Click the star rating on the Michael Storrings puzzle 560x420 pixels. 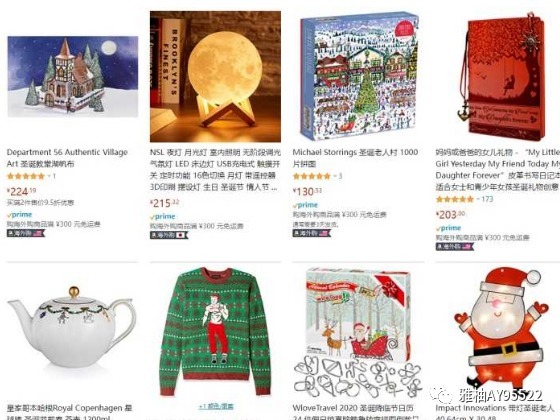[312, 176]
